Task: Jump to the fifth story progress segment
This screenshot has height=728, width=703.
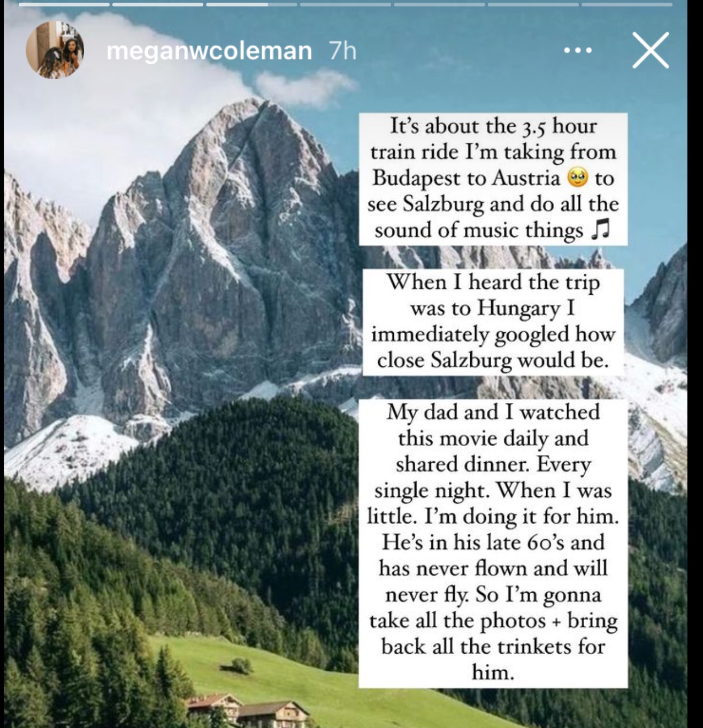Action: coord(439,4)
